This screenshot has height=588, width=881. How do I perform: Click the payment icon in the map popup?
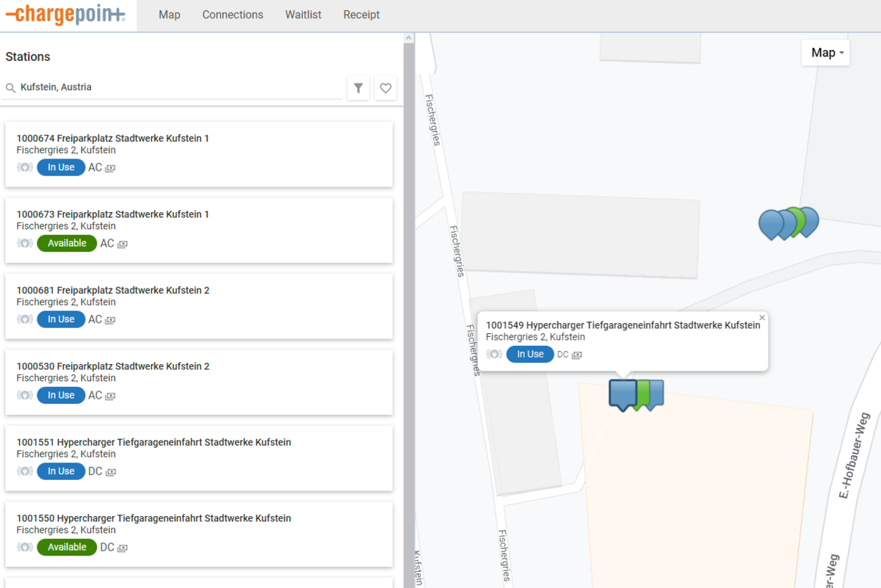[577, 355]
